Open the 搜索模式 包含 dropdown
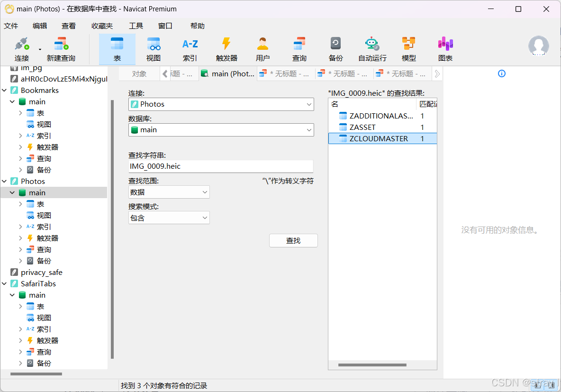561x392 pixels. pos(169,218)
